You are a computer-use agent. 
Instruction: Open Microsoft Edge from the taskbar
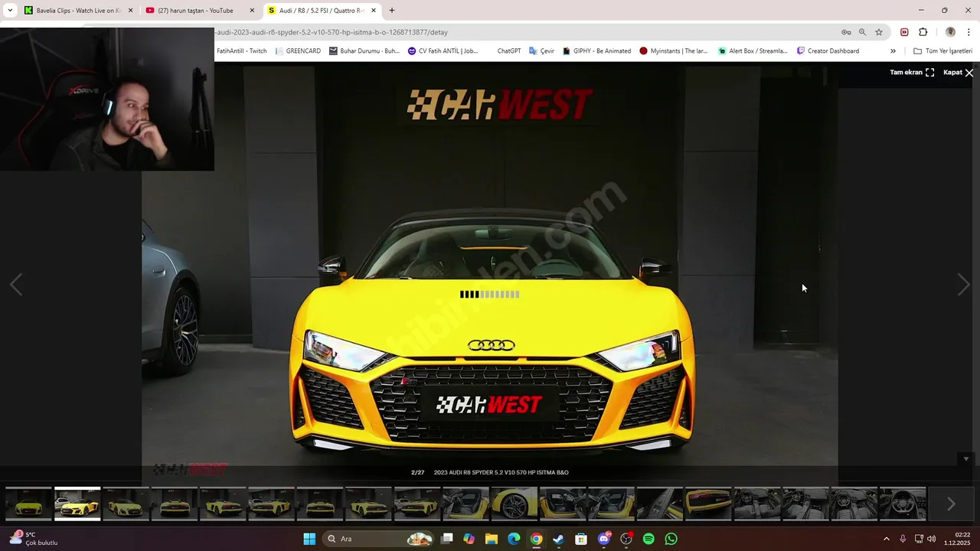tap(514, 539)
